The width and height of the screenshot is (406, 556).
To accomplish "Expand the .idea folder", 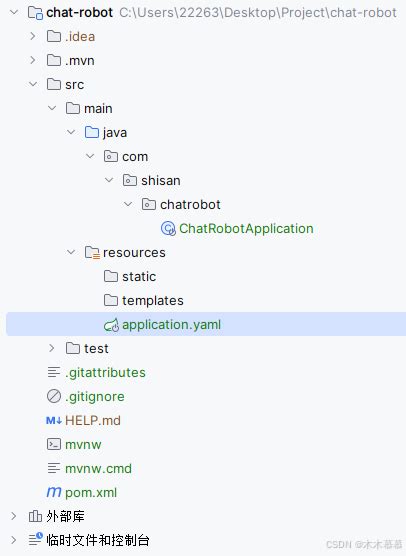I will click(x=33, y=36).
